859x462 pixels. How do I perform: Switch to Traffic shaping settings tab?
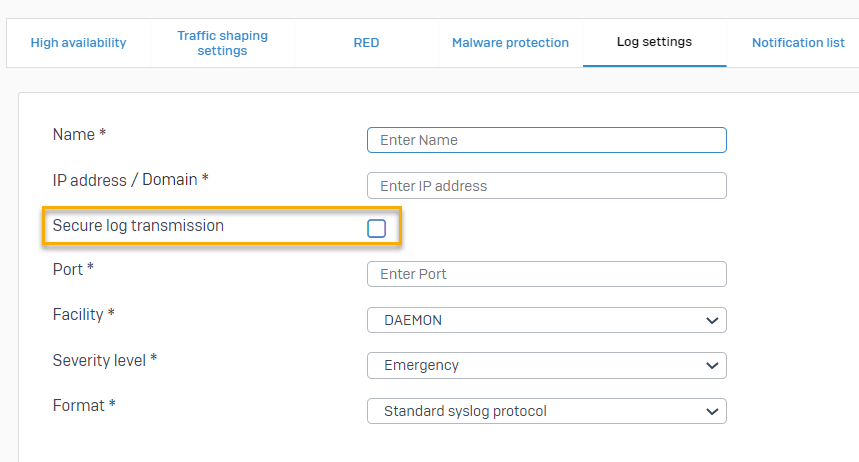222,43
